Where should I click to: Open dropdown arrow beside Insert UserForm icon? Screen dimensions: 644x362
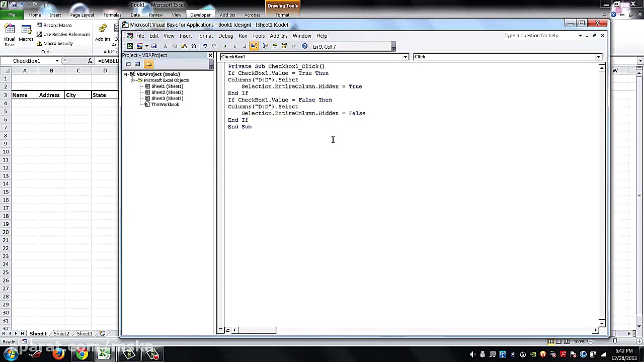146,46
